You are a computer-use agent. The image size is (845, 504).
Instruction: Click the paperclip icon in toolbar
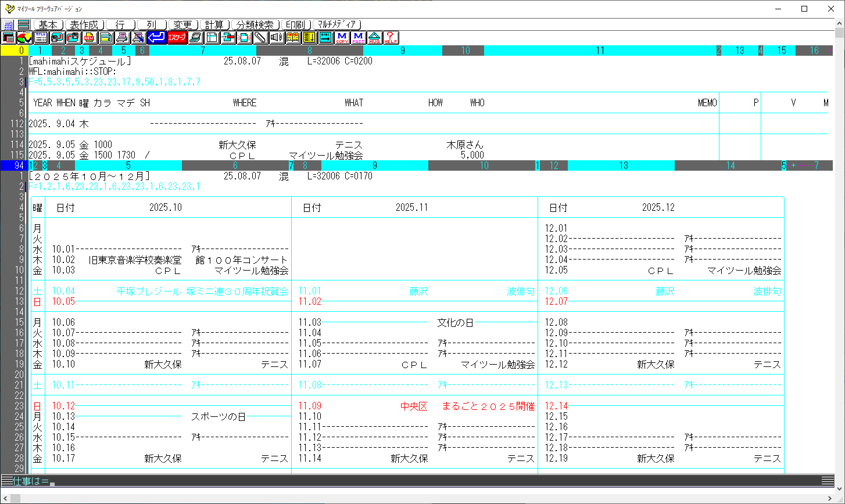coord(260,38)
